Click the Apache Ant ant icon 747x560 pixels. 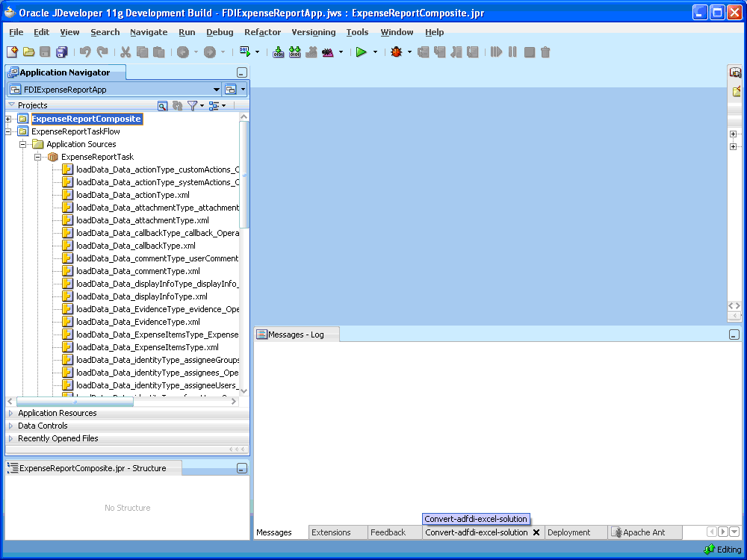(617, 532)
